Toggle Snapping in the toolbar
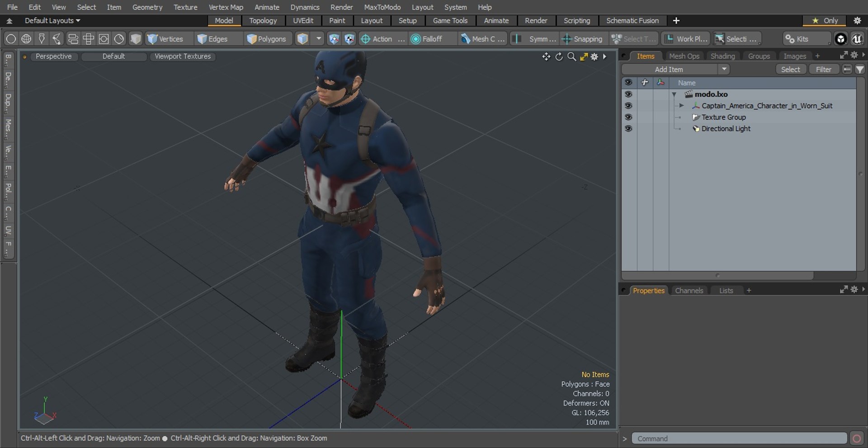 click(x=583, y=39)
